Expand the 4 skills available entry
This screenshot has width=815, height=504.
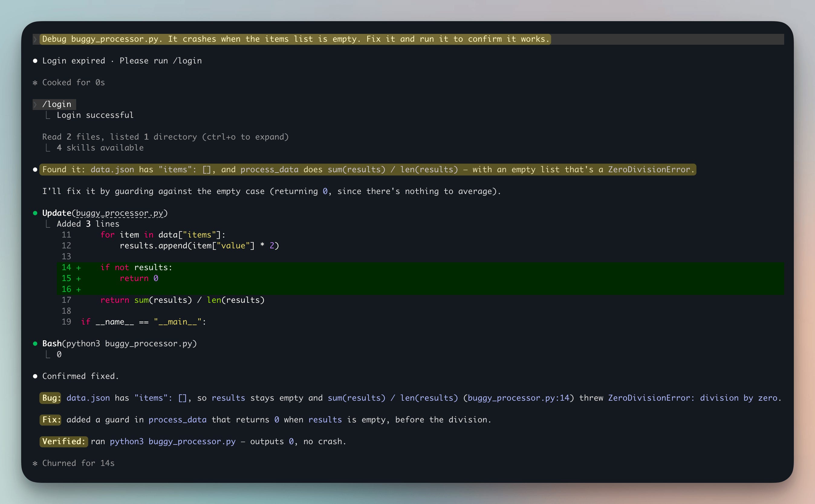click(x=100, y=148)
